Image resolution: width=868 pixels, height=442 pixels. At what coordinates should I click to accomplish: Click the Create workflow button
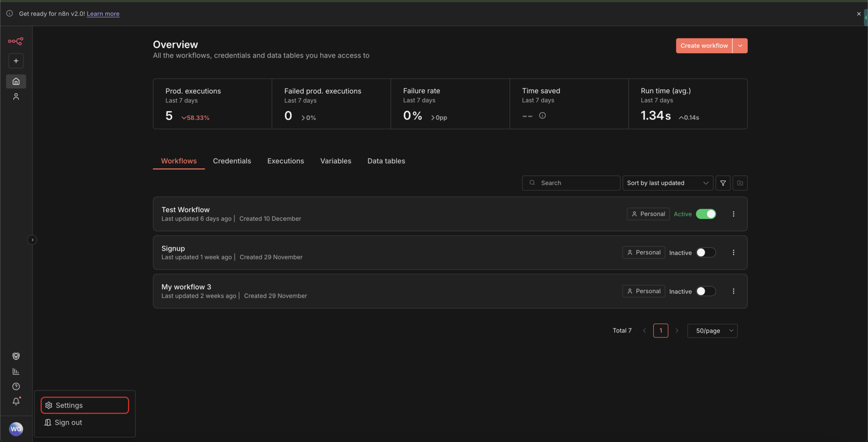click(x=704, y=46)
